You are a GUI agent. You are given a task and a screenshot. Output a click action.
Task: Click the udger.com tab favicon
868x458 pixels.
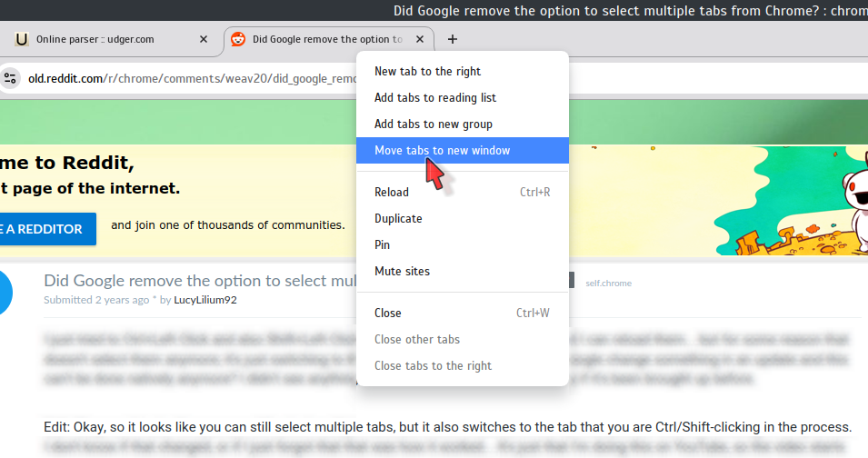point(21,39)
